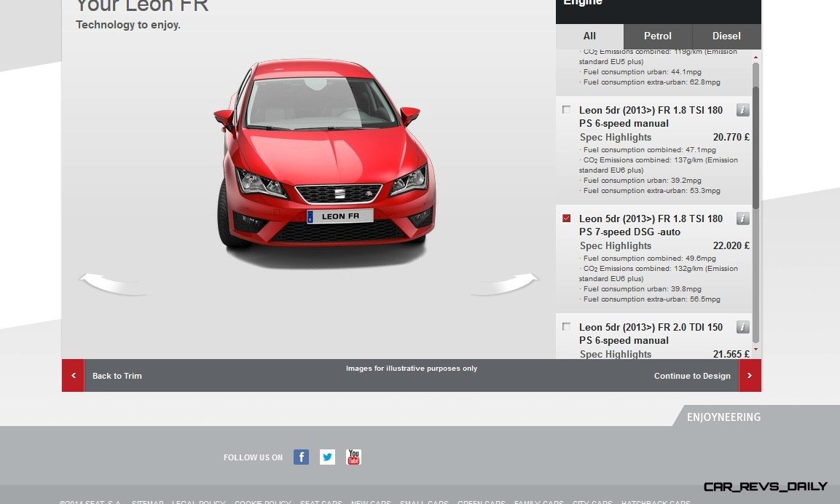Screen dimensions: 840x504
Task: Show info for 1.8 TSI 7-speed DSG
Action: tap(742, 218)
